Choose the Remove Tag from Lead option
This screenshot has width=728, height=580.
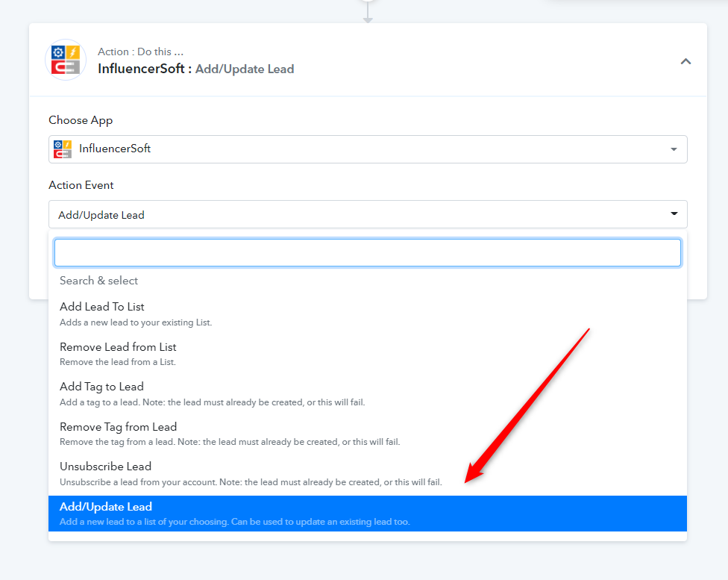click(368, 434)
